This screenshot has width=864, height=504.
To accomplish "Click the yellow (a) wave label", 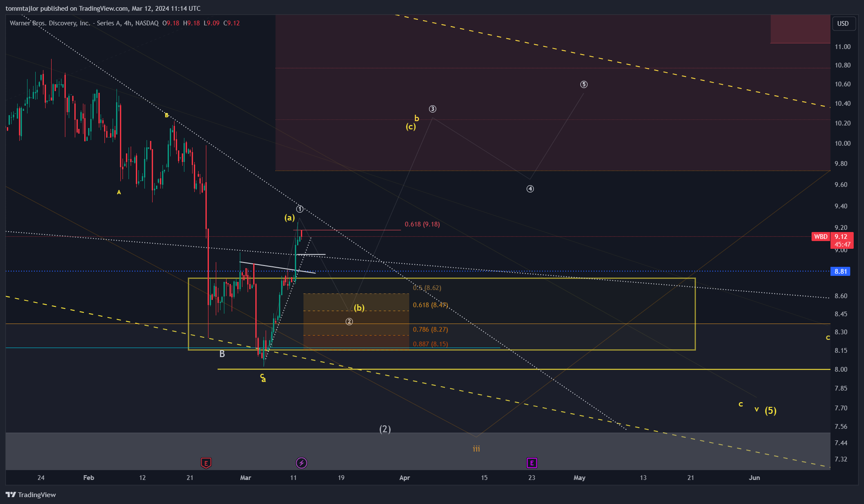I will [x=290, y=218].
